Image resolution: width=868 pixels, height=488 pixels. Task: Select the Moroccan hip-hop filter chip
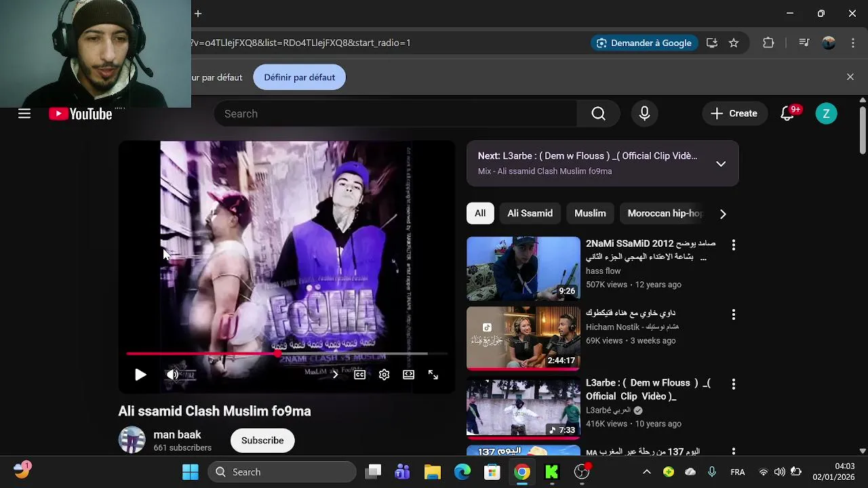pyautogui.click(x=664, y=213)
